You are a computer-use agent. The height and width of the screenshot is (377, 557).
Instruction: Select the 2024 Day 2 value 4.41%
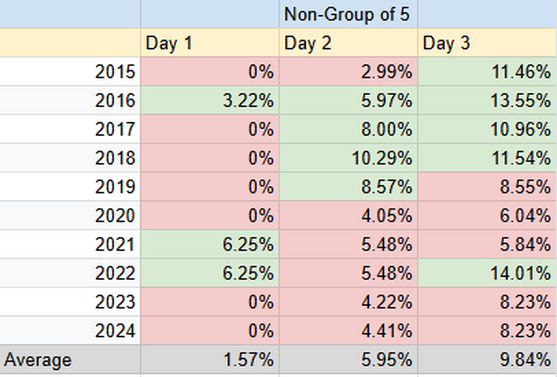[x=348, y=330]
